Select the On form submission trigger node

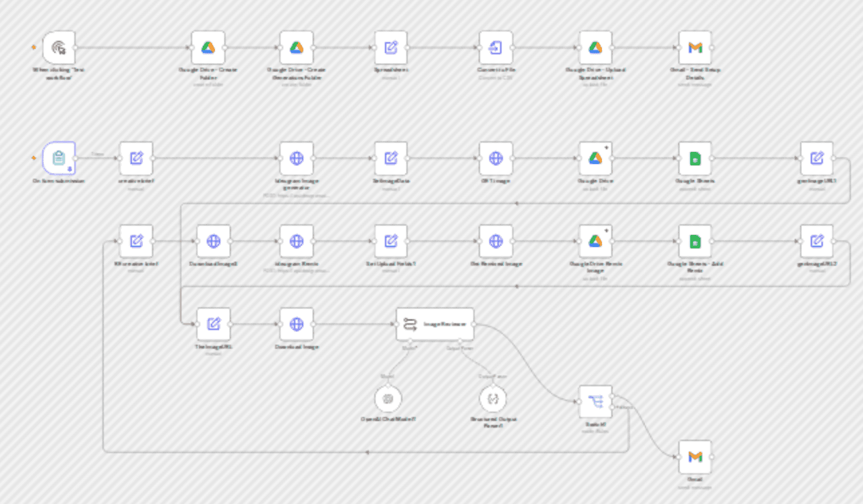(x=59, y=158)
